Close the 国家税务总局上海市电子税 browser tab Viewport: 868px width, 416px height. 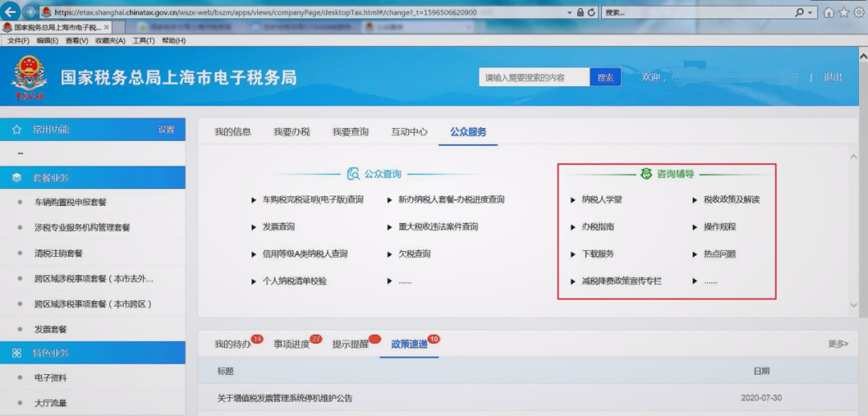click(106, 27)
